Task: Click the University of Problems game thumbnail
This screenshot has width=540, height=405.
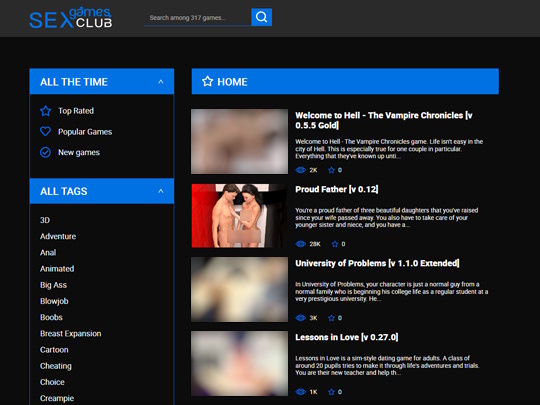Action: [x=239, y=289]
